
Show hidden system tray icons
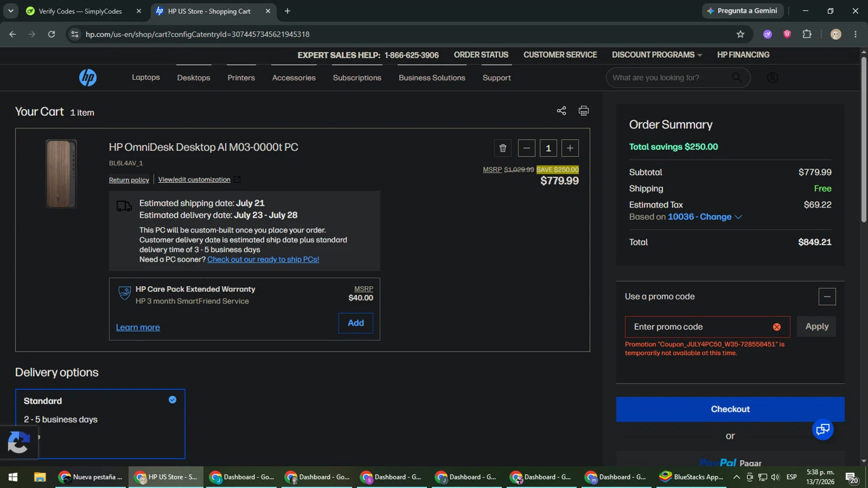click(736, 477)
